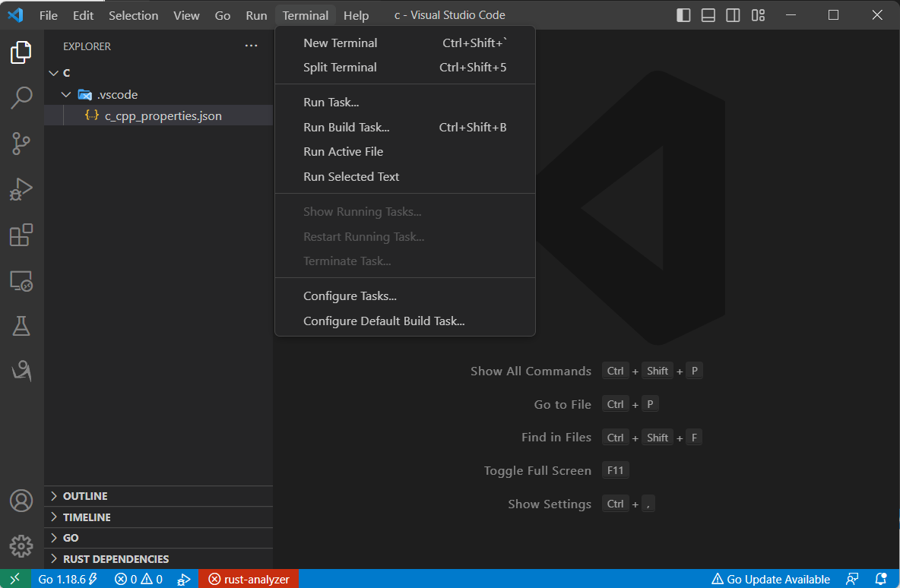Click the JSON braces file icon

92,115
